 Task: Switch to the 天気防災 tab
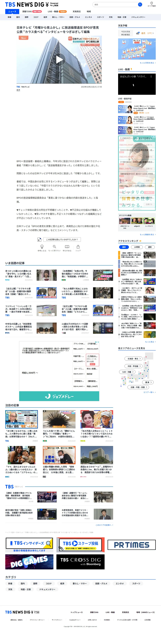tap(77, 12)
